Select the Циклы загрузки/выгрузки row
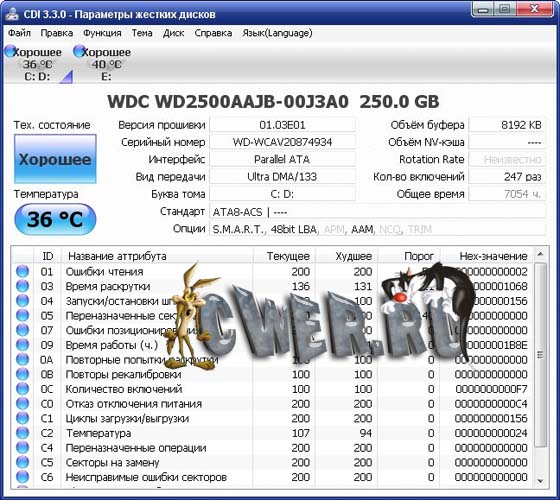The width and height of the screenshot is (560, 500). coord(273,418)
